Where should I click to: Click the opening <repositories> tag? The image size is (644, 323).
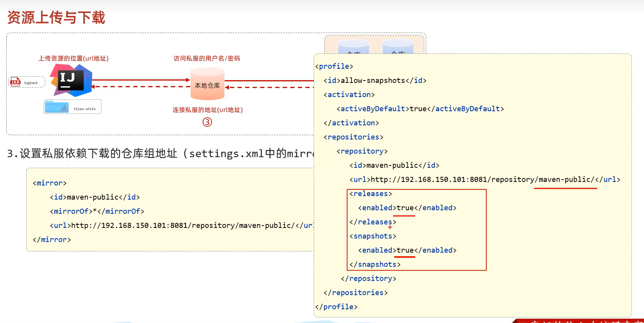coord(353,137)
